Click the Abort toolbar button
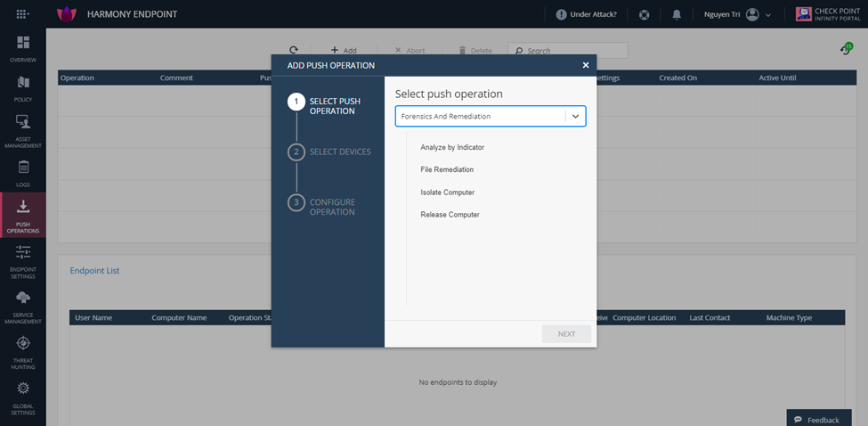 click(410, 51)
